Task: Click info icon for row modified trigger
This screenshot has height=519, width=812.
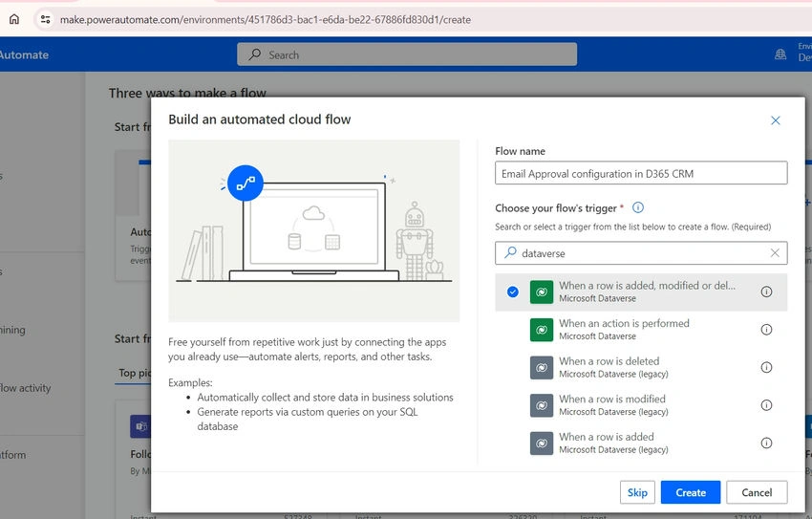Action: (x=766, y=405)
